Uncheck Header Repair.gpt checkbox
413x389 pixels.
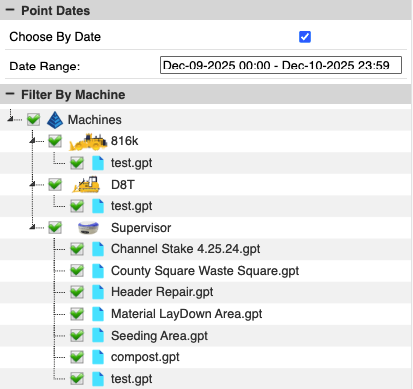77,292
